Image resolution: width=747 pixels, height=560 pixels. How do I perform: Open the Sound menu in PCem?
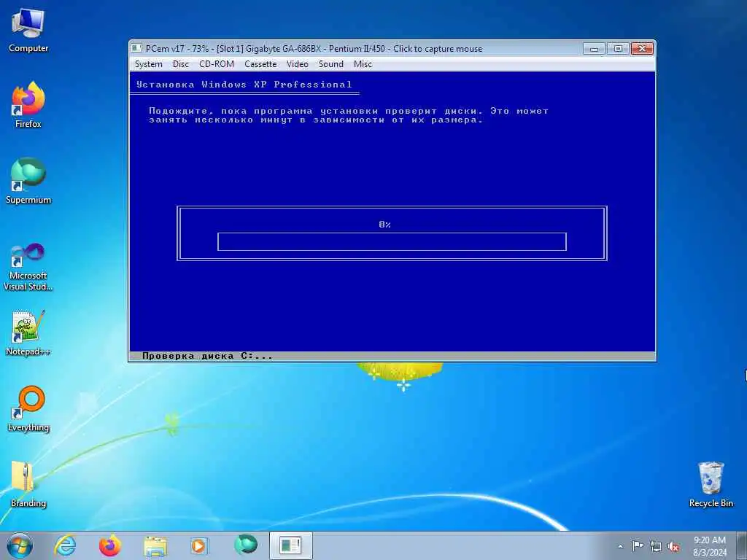coord(330,64)
